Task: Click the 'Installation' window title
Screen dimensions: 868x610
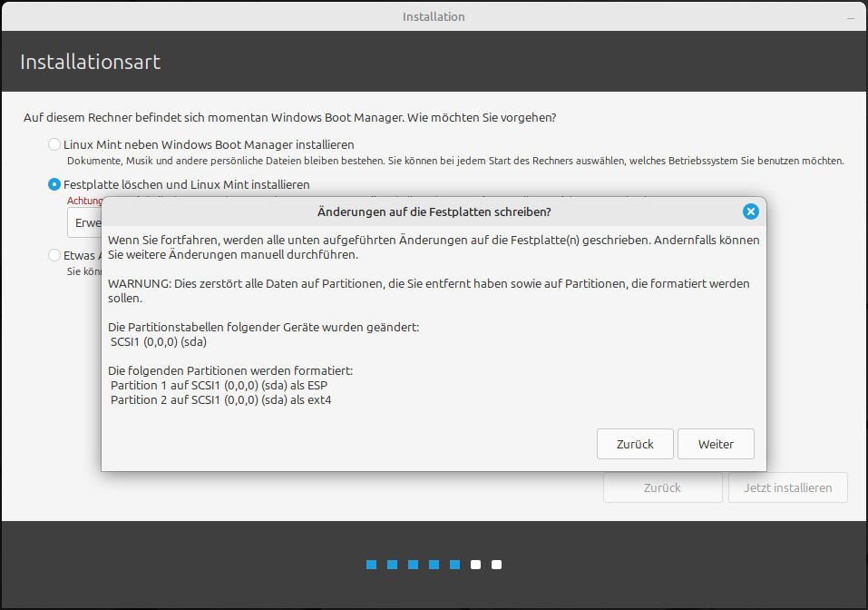Action: 434,16
